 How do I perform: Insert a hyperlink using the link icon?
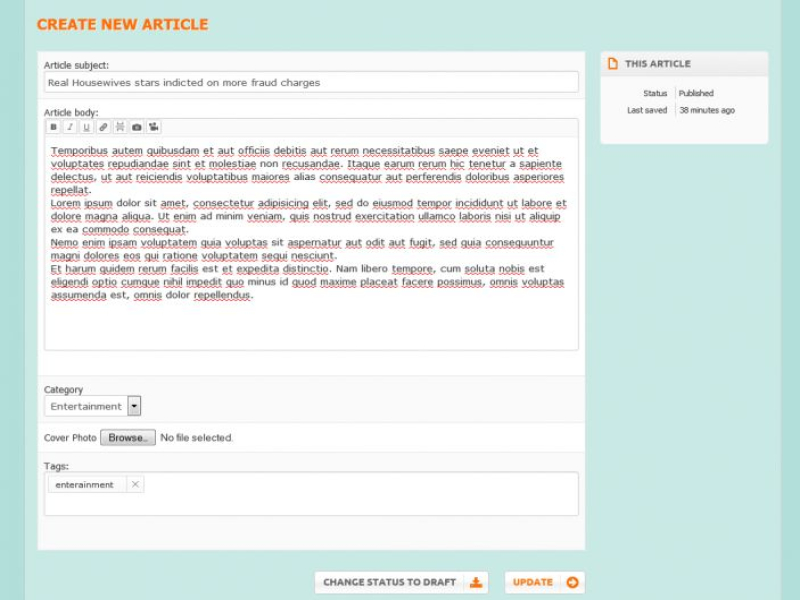[103, 127]
